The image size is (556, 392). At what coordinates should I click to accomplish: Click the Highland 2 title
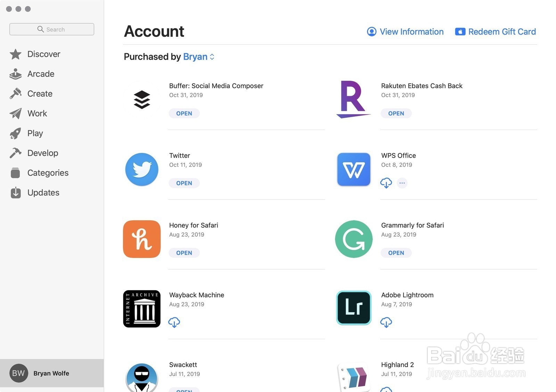click(x=398, y=365)
